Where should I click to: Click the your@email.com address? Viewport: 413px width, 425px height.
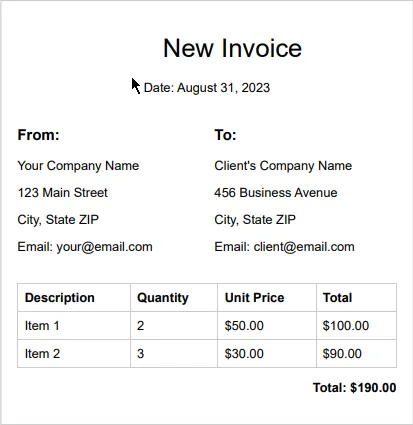pos(104,247)
